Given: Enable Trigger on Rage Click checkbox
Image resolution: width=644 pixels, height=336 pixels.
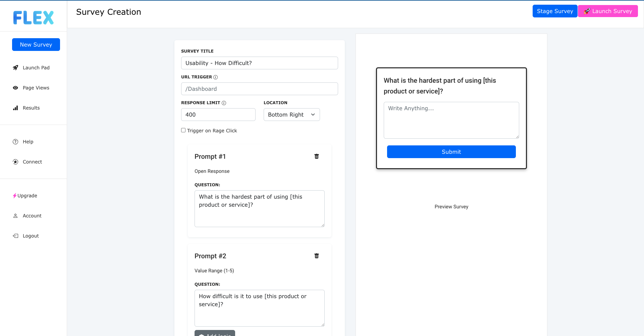Looking at the screenshot, I should (183, 130).
